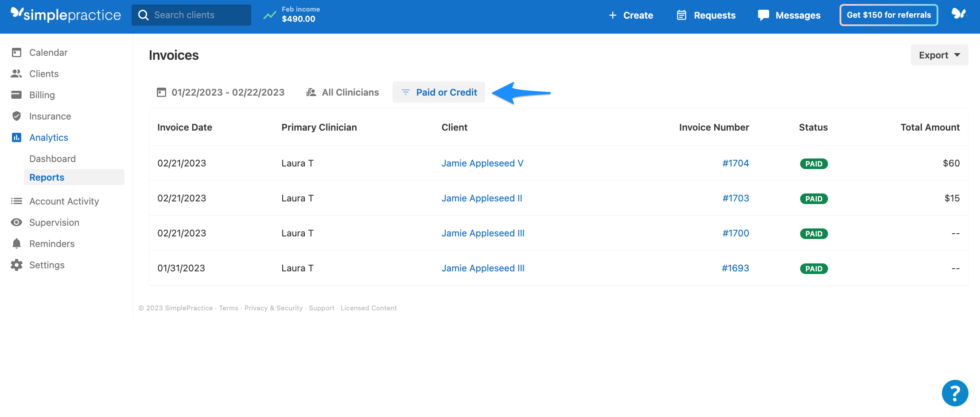Image resolution: width=980 pixels, height=417 pixels.
Task: Open Requests via calendar icon
Action: pyautogui.click(x=681, y=15)
